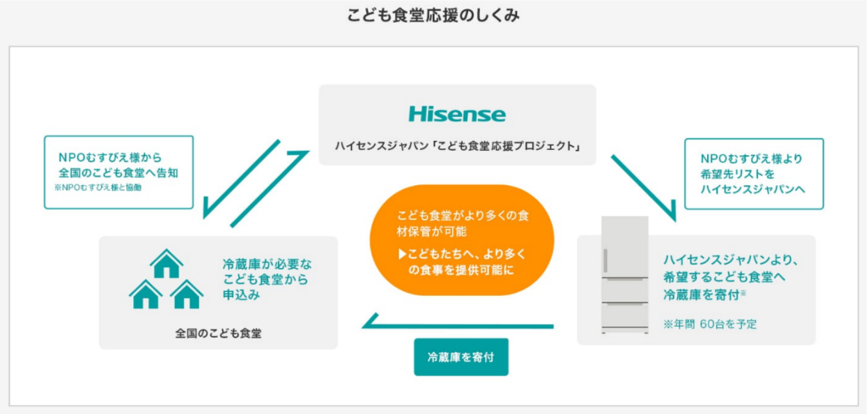Click the orange こども食堂がより多くの食材保管が可能 bubble

click(x=462, y=240)
